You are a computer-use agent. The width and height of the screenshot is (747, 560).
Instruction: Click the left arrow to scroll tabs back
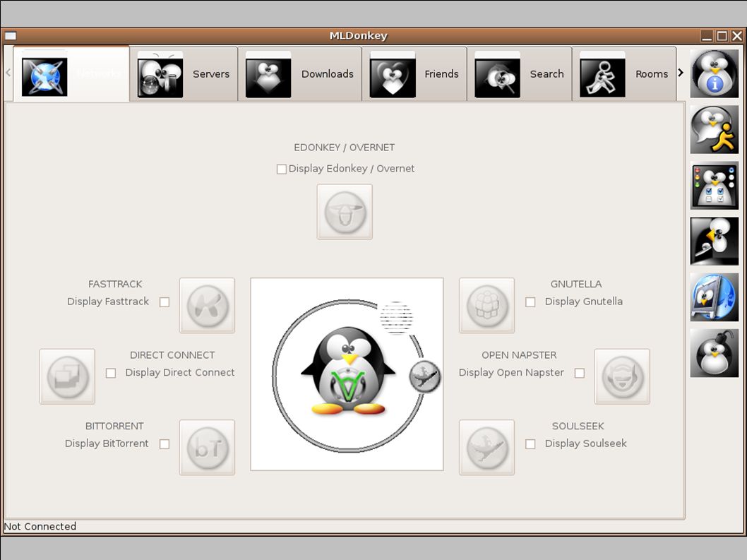(x=8, y=73)
